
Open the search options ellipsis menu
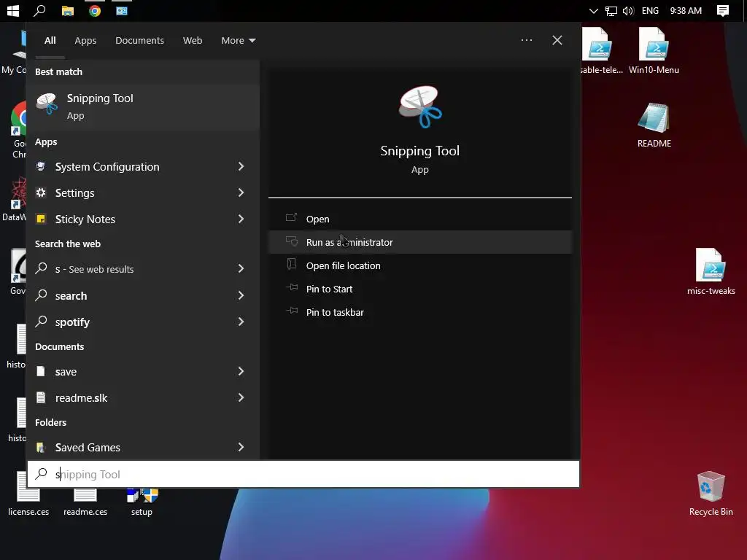[x=527, y=40]
